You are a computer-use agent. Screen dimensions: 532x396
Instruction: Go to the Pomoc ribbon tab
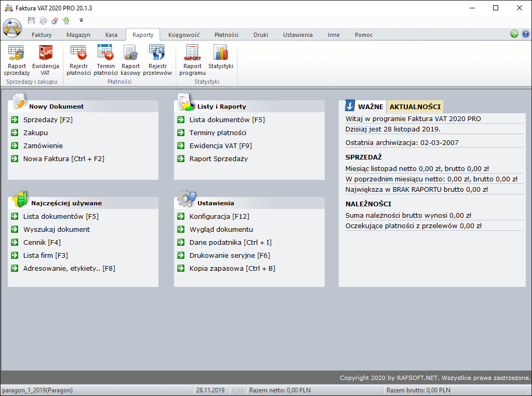364,35
